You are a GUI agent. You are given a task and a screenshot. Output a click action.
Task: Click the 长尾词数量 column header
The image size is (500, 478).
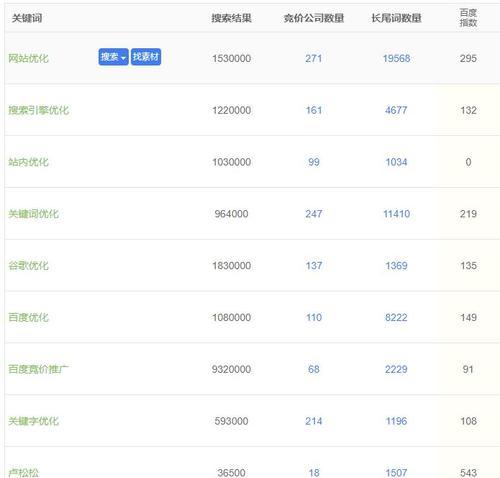396,18
